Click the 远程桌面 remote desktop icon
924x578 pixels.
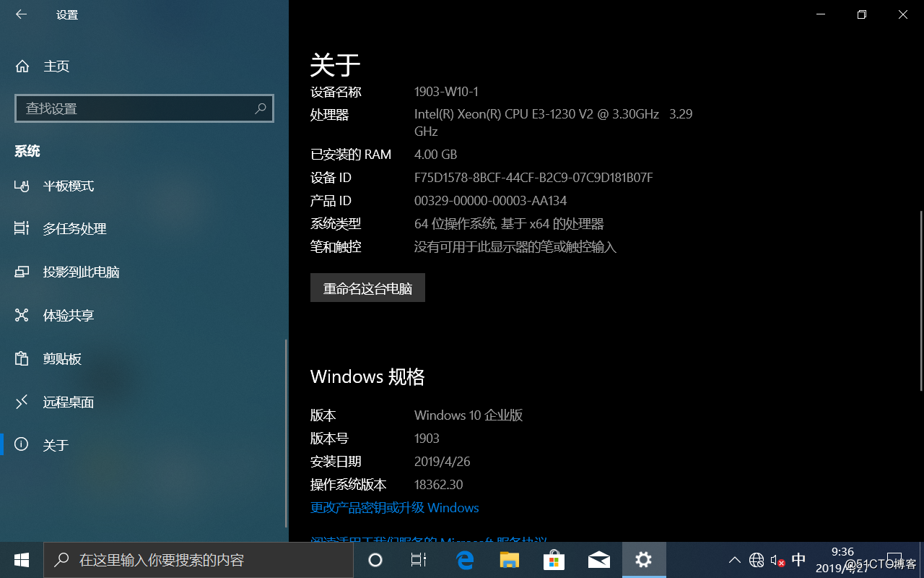tap(22, 402)
